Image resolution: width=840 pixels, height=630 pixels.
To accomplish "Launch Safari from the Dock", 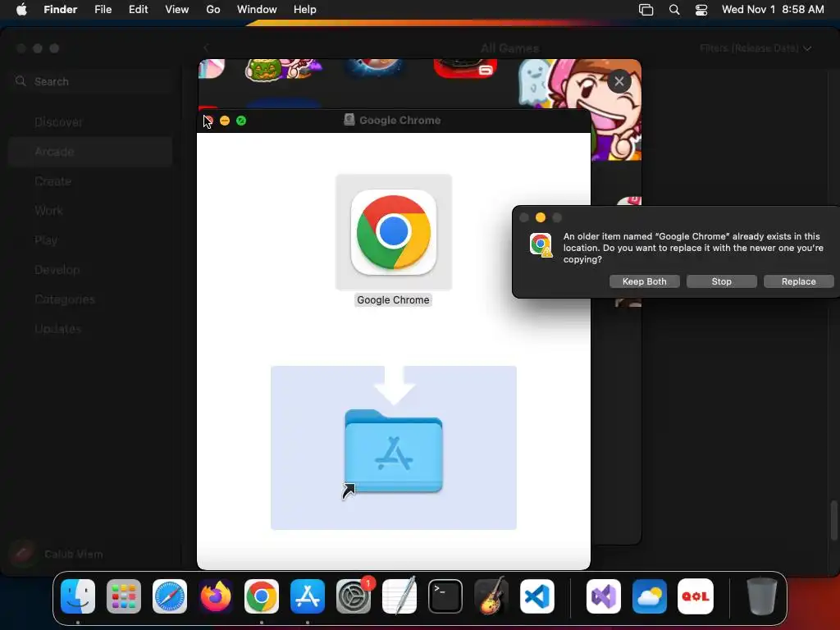I will pyautogui.click(x=170, y=596).
